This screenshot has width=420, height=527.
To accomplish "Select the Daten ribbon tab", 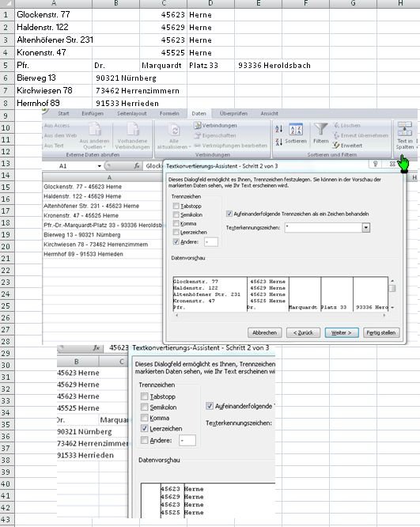I will [199, 114].
